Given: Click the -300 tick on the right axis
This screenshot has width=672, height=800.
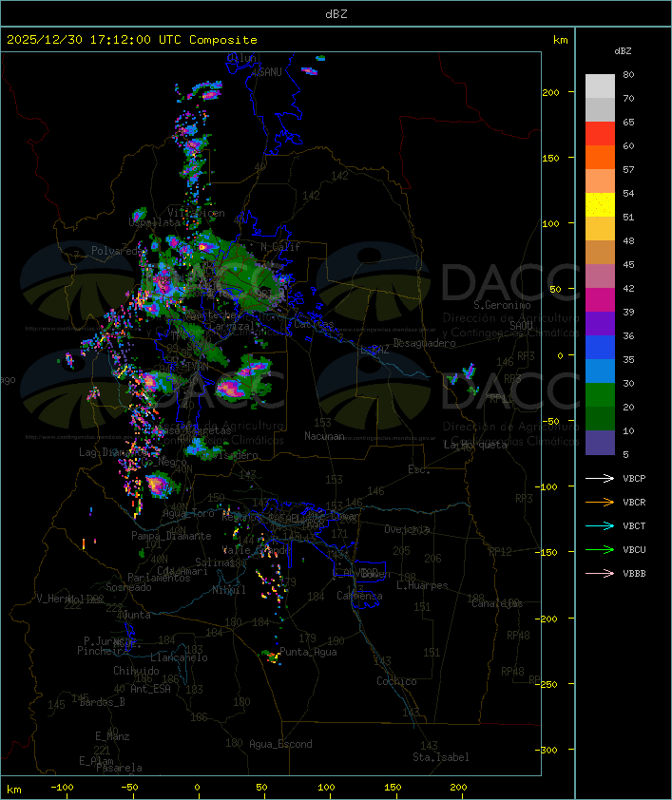Looking at the screenshot, I should (548, 750).
